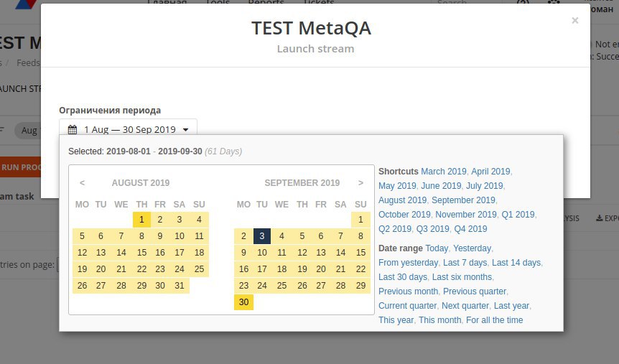
Task: Select September 1 in calendar
Action: pos(360,220)
